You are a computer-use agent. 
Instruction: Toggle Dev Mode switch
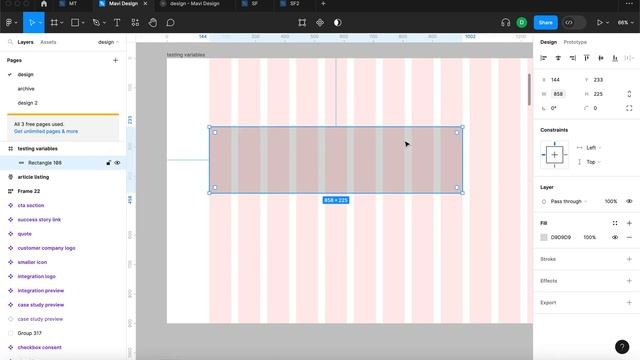pyautogui.click(x=573, y=22)
